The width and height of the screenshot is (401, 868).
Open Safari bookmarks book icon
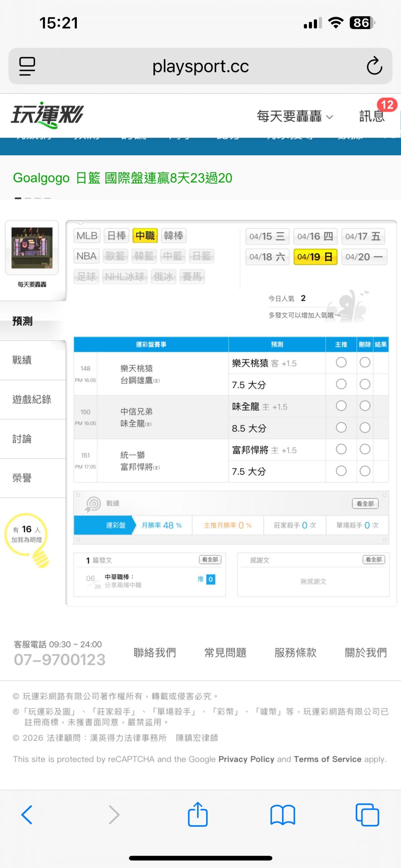[283, 815]
